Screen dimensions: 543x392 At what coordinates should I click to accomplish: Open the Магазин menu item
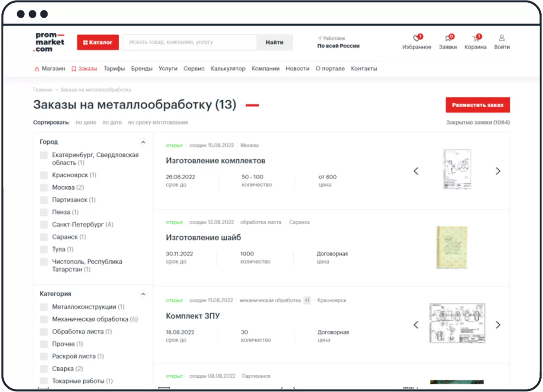click(x=50, y=68)
